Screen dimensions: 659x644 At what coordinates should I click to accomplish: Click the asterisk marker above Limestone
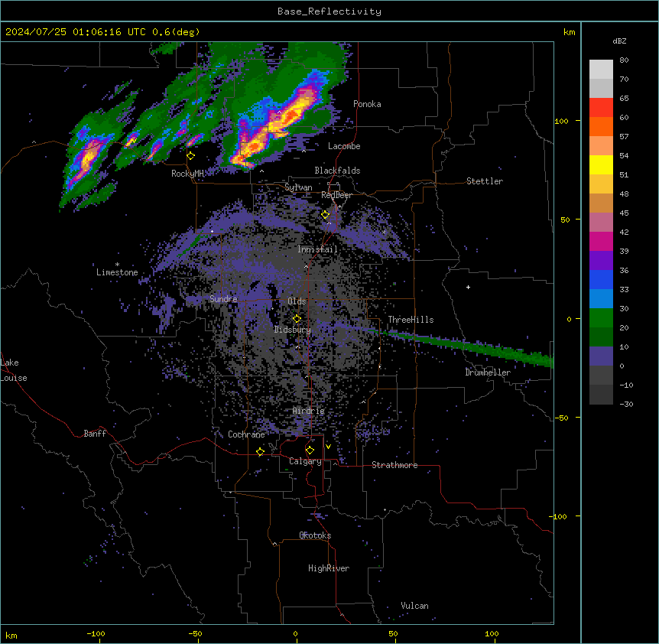click(x=117, y=265)
